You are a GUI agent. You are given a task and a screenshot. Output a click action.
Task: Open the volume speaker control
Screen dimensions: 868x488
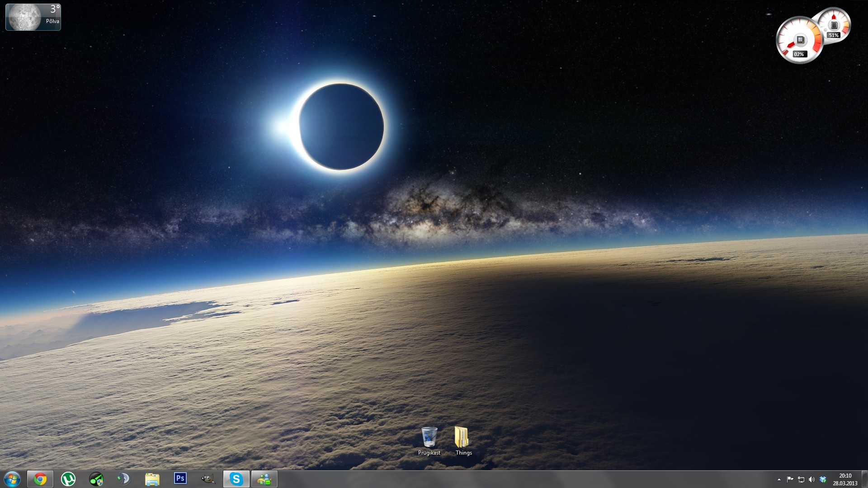[x=811, y=479]
